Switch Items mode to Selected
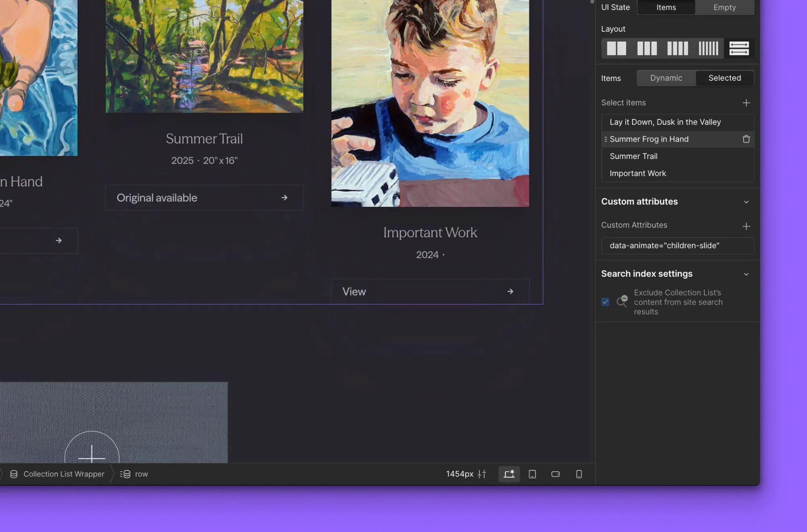The width and height of the screenshot is (807, 532). pyautogui.click(x=724, y=78)
